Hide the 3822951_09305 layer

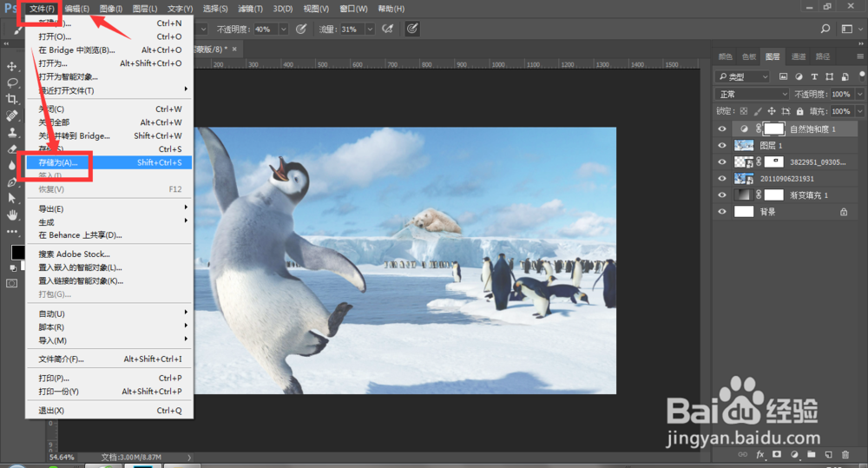point(722,162)
